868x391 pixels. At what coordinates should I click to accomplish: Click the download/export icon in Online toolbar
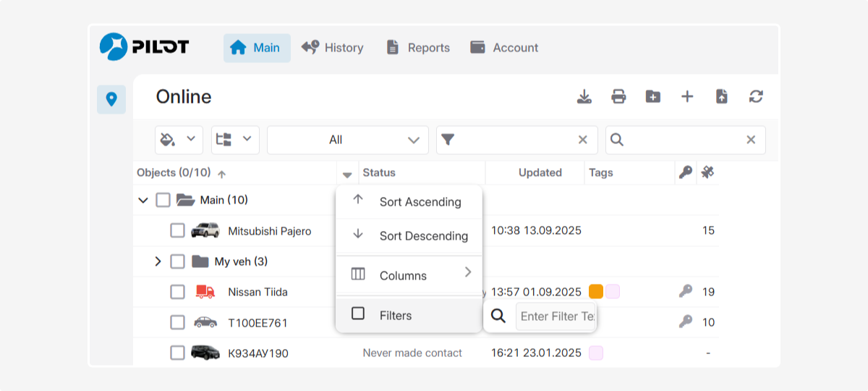click(584, 96)
